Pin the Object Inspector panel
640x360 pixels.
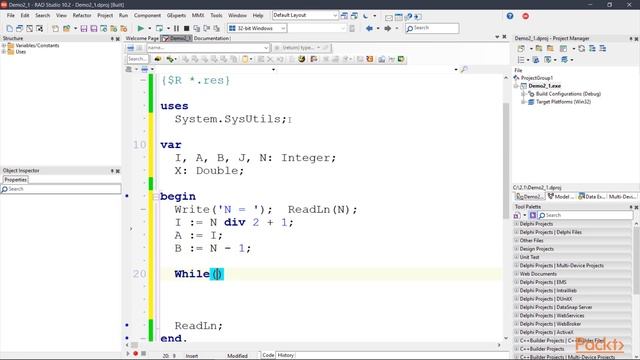click(x=112, y=171)
